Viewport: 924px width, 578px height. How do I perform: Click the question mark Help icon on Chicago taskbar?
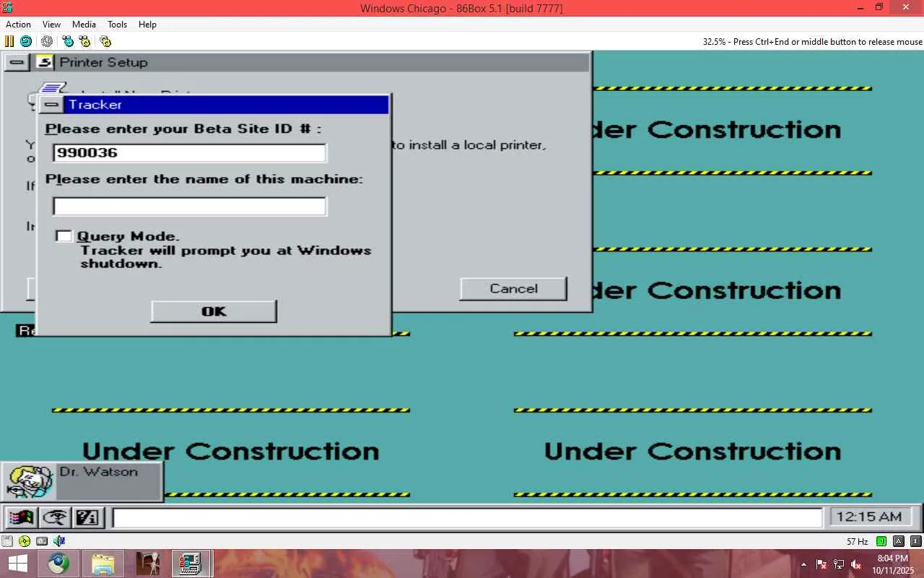click(89, 517)
